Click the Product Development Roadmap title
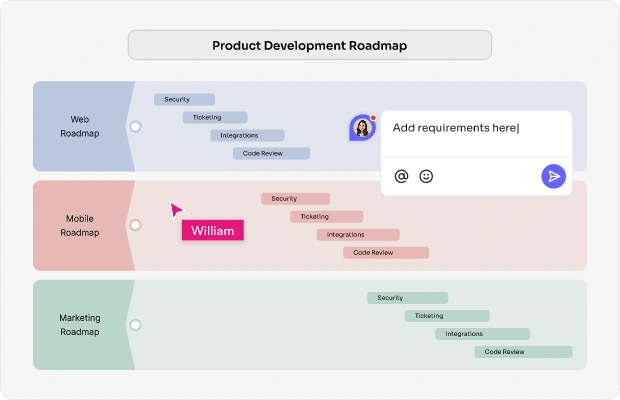 [310, 45]
